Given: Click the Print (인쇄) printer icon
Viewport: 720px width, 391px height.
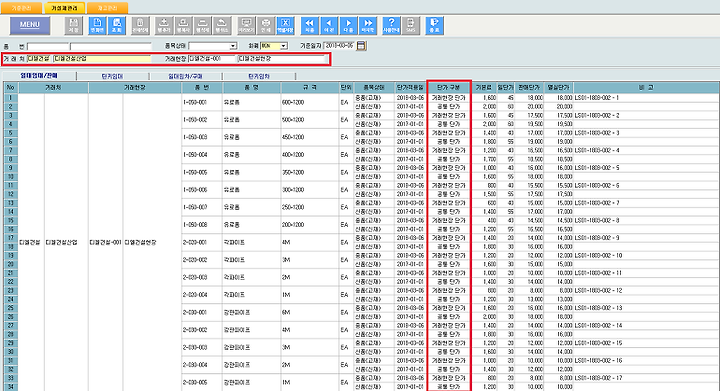Looking at the screenshot, I should point(265,25).
